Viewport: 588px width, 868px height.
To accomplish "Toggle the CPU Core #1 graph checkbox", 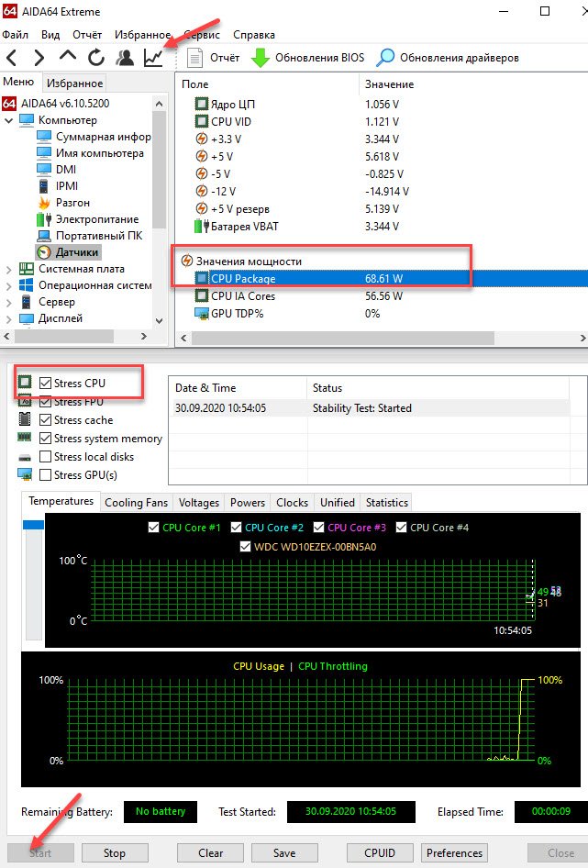I will [154, 528].
